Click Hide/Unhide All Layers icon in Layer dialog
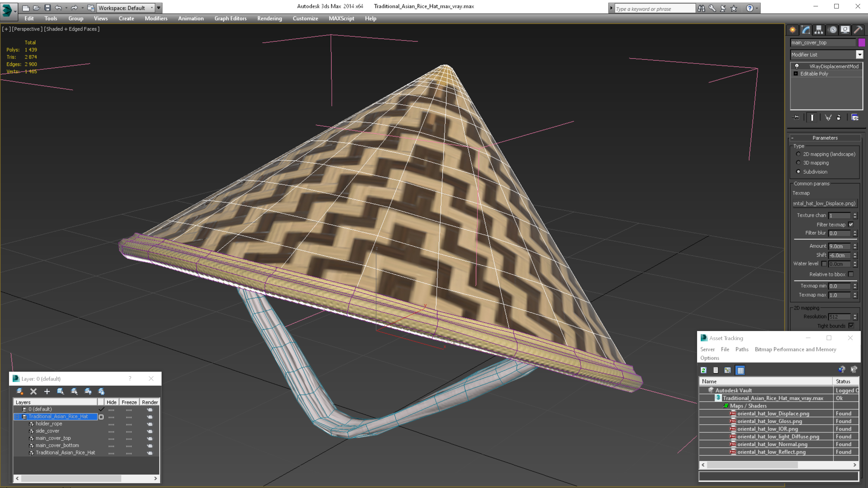This screenshot has height=488, width=868. (88, 391)
